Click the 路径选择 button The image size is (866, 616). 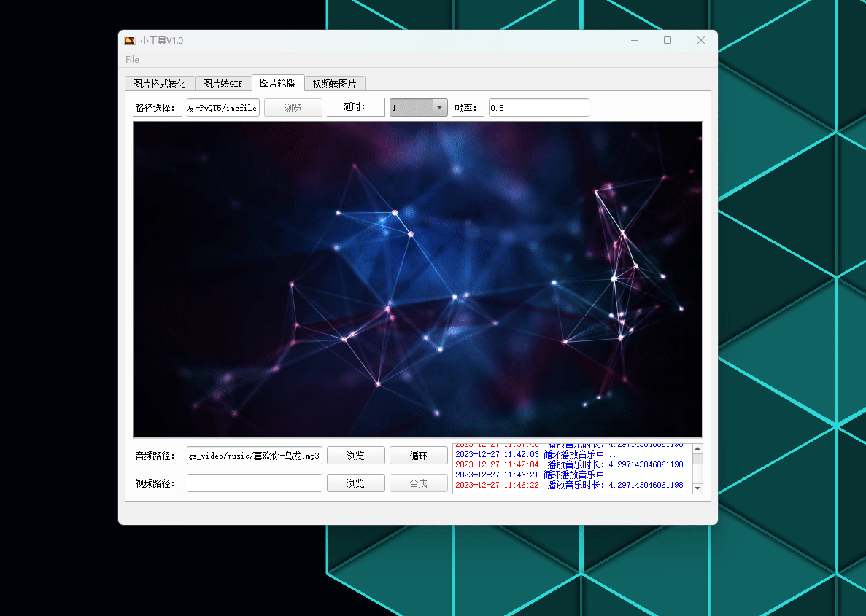click(157, 107)
